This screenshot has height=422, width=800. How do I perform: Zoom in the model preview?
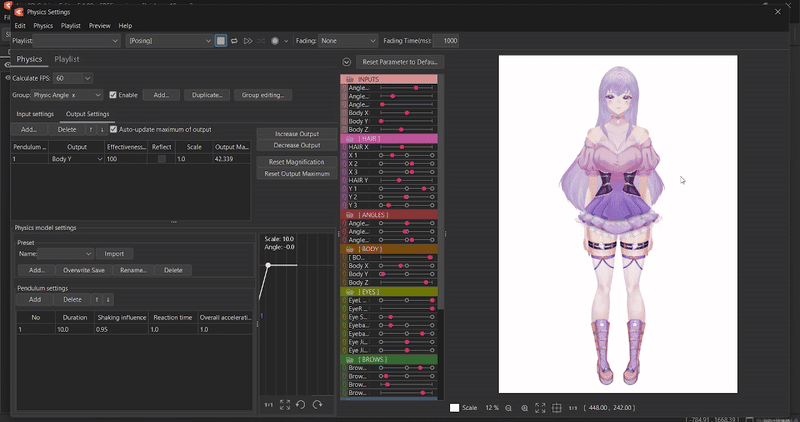(525, 408)
